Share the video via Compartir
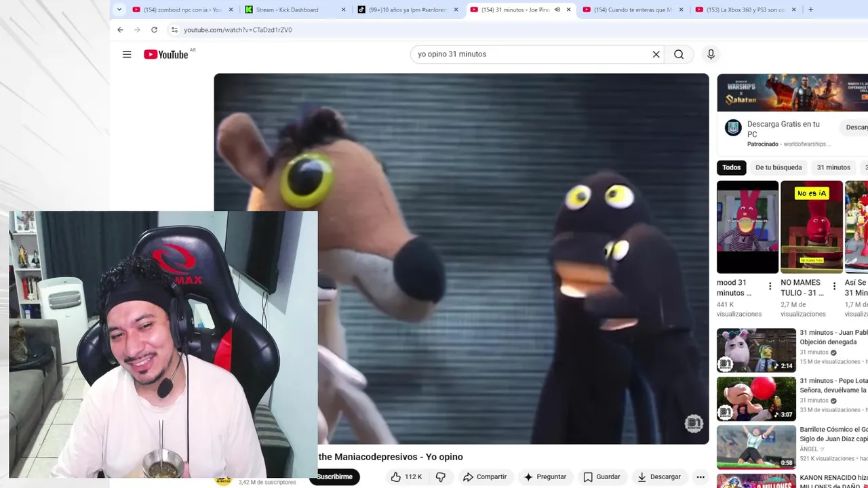 point(485,477)
